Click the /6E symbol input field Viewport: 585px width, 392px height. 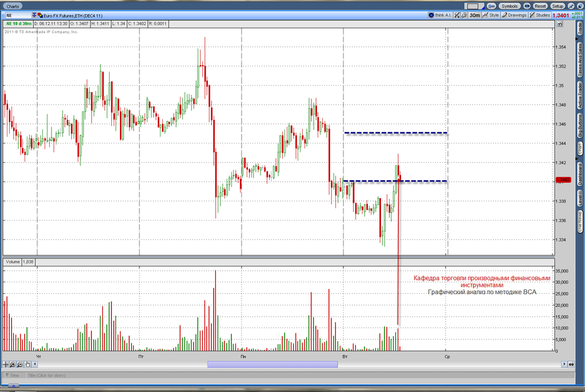(x=18, y=15)
